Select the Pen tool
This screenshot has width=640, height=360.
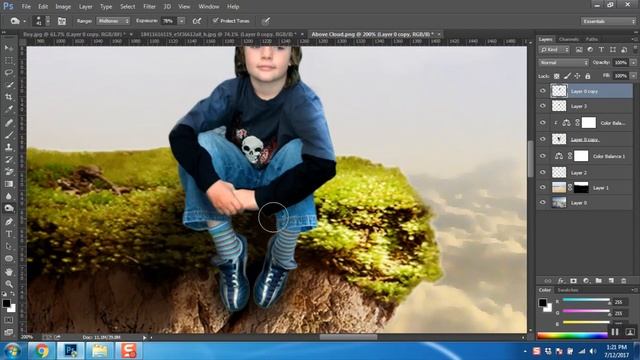pyautogui.click(x=9, y=222)
